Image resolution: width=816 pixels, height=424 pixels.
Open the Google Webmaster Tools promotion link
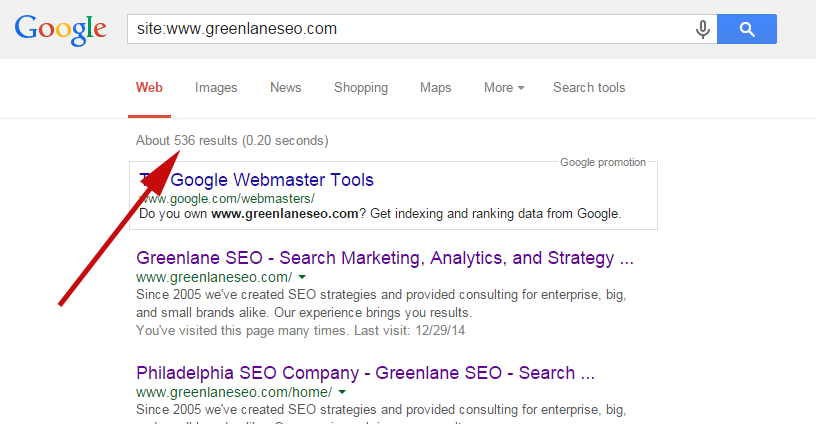click(x=257, y=180)
